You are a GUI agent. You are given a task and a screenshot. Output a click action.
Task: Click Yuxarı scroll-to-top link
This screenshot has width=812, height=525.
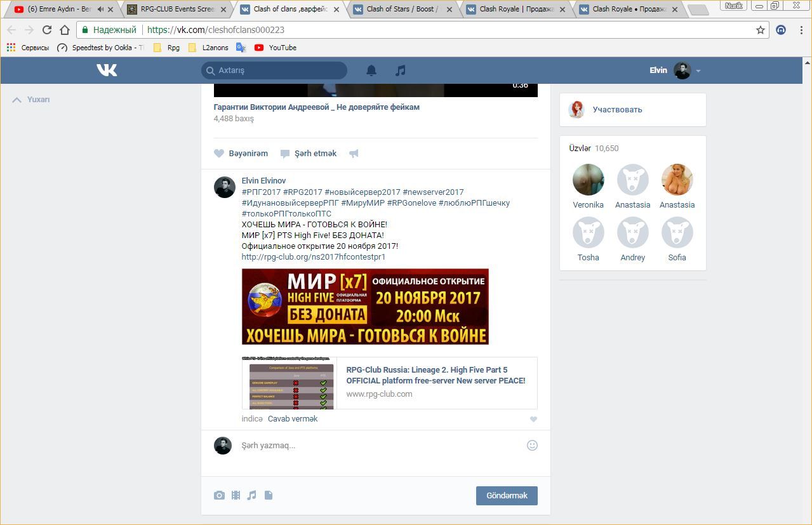coord(32,100)
